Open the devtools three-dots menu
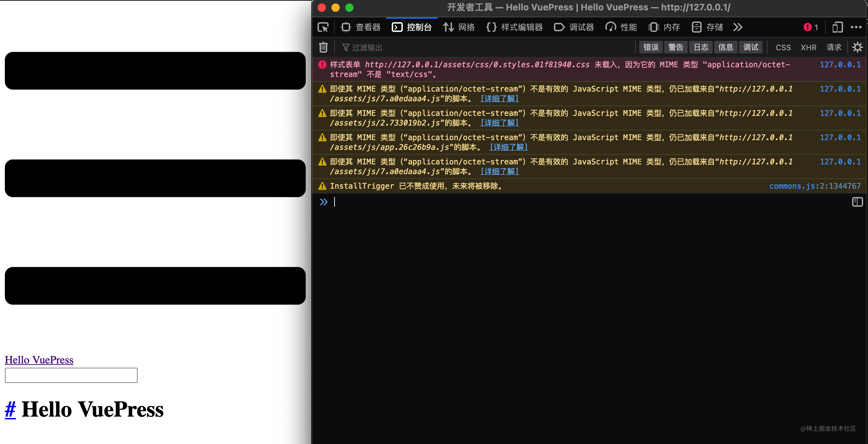The width and height of the screenshot is (868, 444). [x=856, y=27]
